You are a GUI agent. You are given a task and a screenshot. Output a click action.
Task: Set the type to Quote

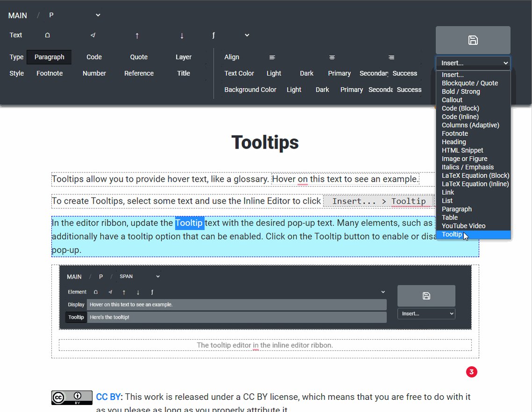(139, 57)
